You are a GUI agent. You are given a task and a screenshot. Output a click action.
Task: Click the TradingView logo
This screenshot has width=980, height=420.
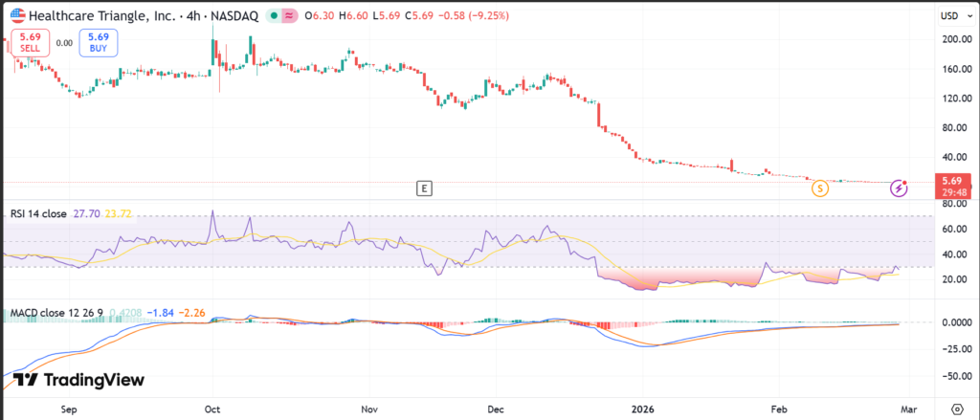pos(79,380)
